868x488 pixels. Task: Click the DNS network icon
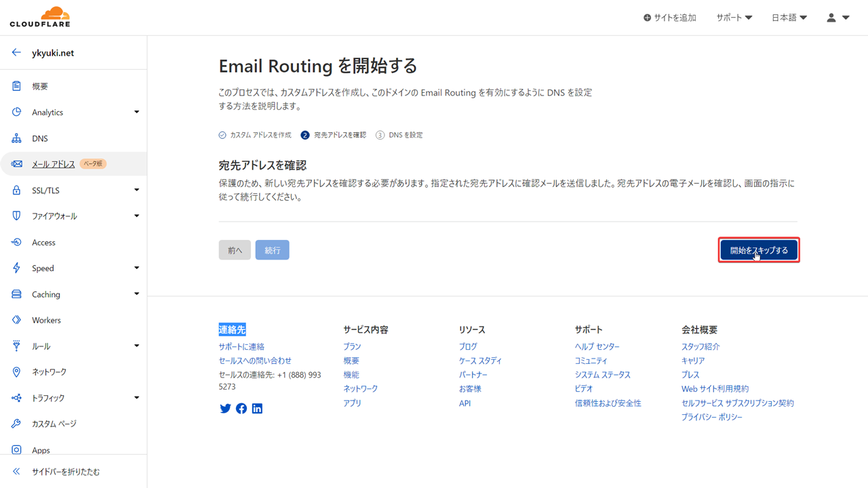[x=16, y=138]
